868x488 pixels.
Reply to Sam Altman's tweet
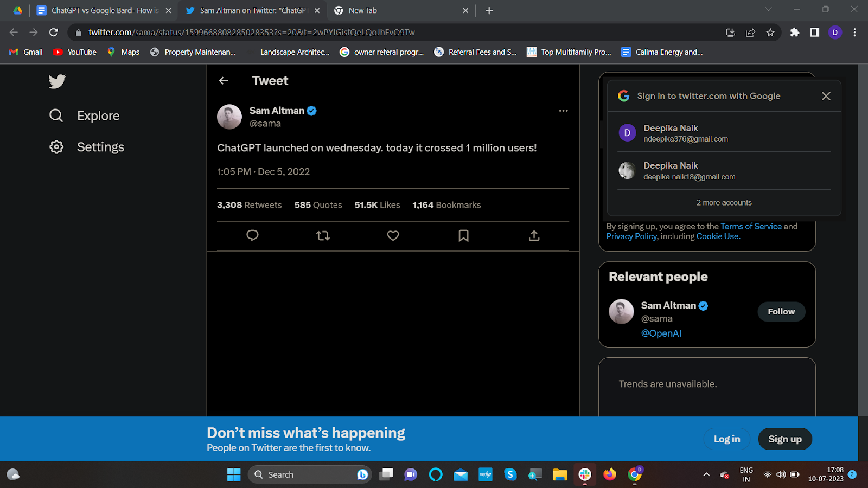pyautogui.click(x=252, y=235)
